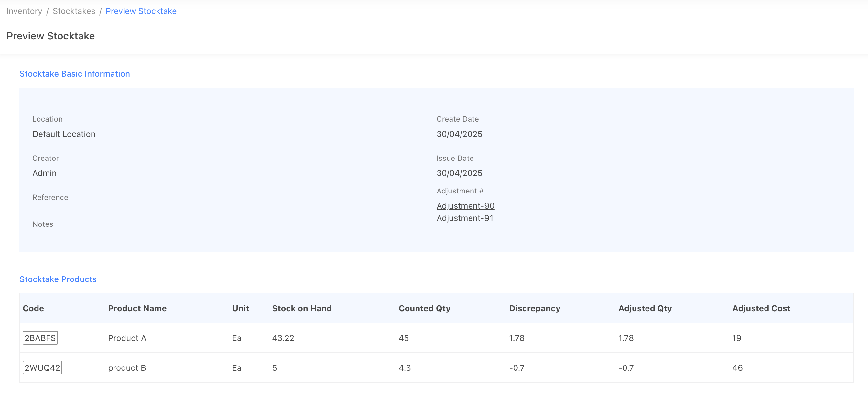Screen dimensions: 868x405
Task: Click Stocktake Basic Information heading
Action: click(74, 74)
